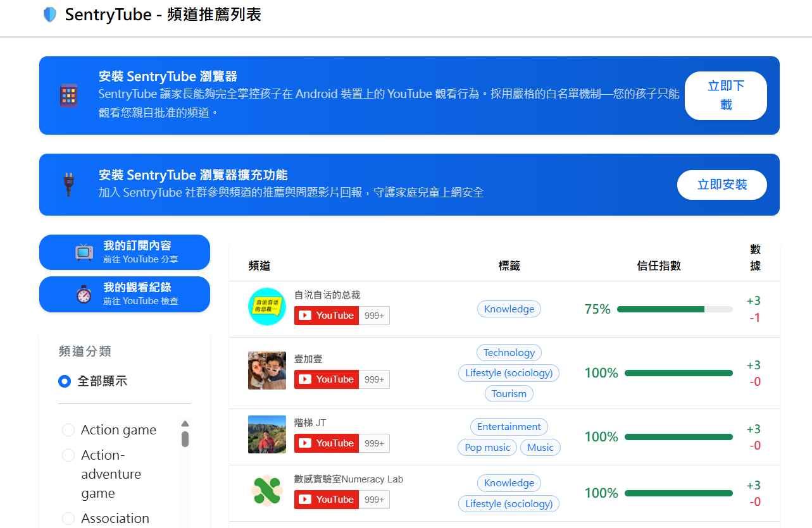812x528 pixels.
Task: Select the Association category radio
Action: pyautogui.click(x=68, y=519)
